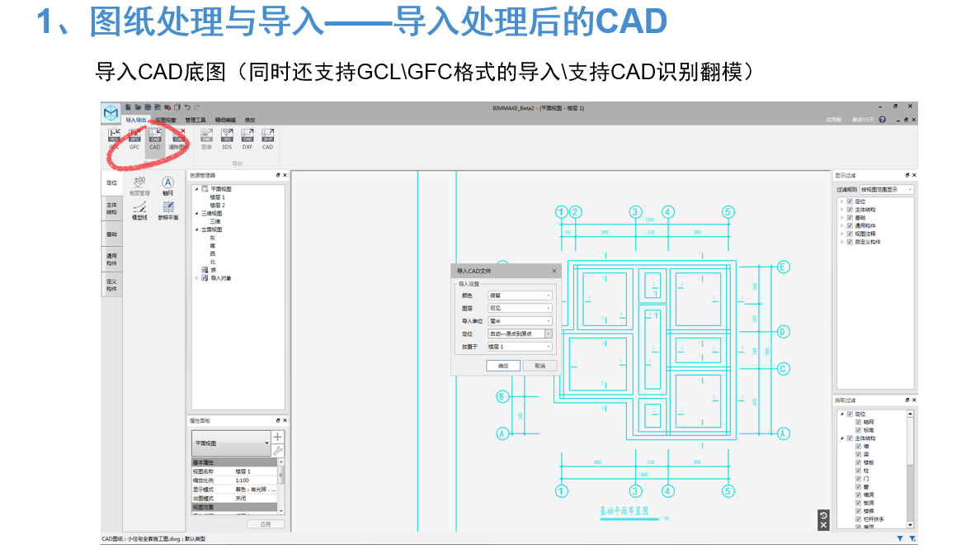
Task: Select the 参照平面 reference plane tool
Action: [x=167, y=211]
